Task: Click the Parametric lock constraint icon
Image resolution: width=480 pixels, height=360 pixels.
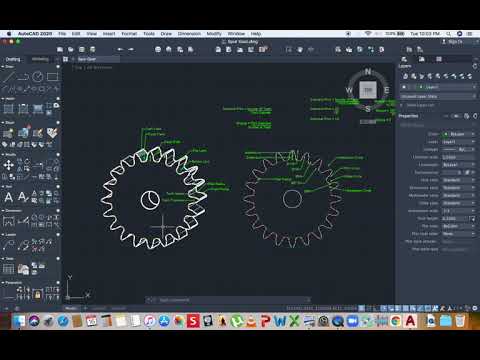Action: point(38,295)
